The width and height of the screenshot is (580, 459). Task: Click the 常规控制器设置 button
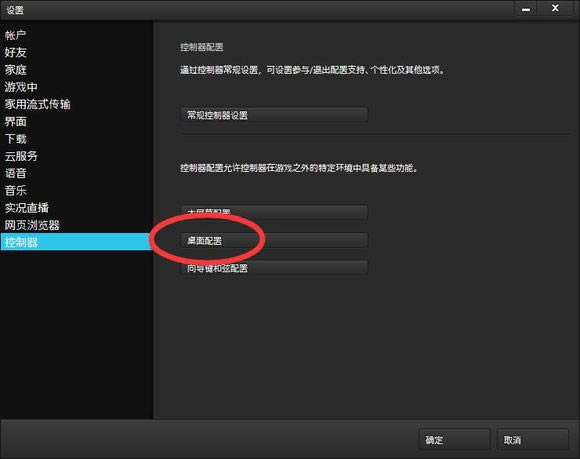coord(274,115)
